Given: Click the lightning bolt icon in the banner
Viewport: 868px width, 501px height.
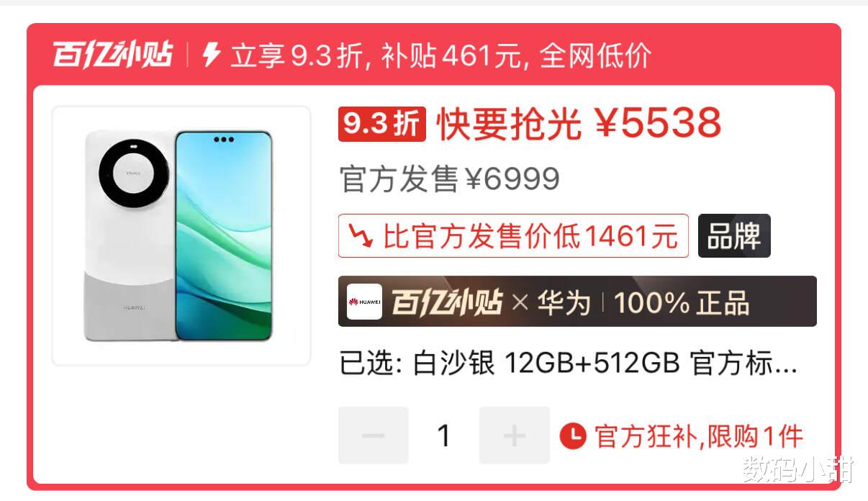Looking at the screenshot, I should [211, 55].
